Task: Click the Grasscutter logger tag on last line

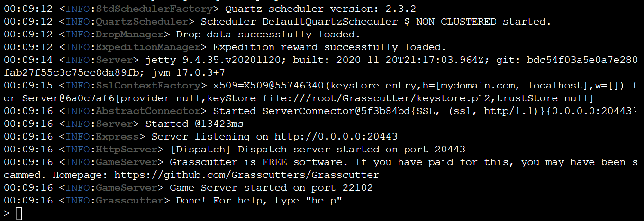Action: click(x=130, y=201)
